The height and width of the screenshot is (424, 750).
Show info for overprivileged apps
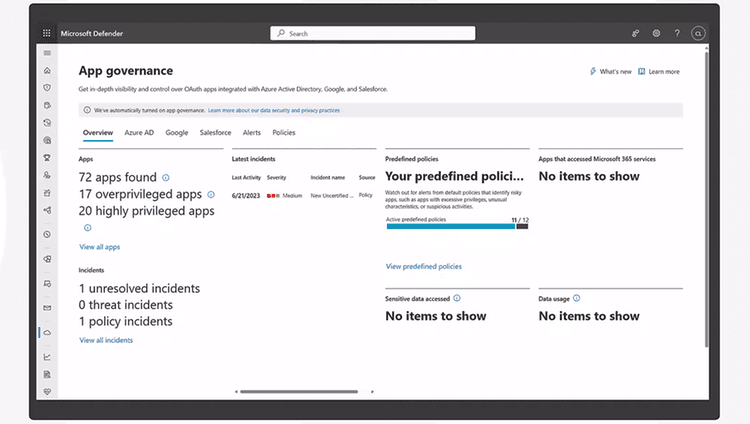coord(211,194)
